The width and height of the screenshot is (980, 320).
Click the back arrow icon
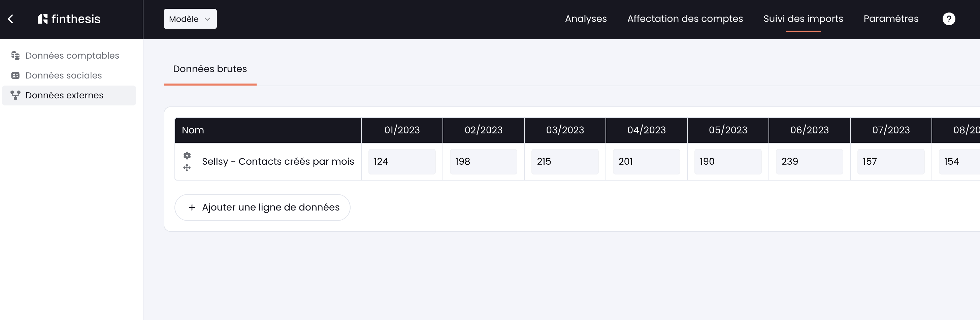(11, 19)
